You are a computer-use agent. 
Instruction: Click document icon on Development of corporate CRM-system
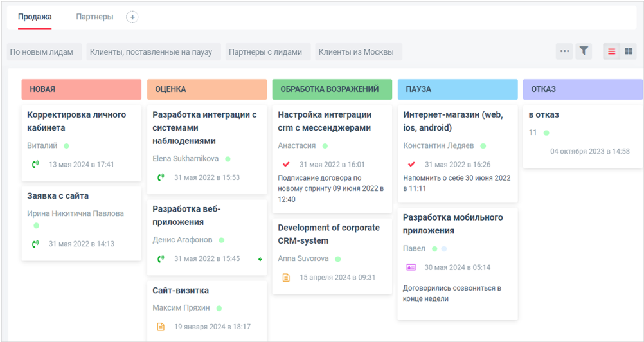pos(287,278)
